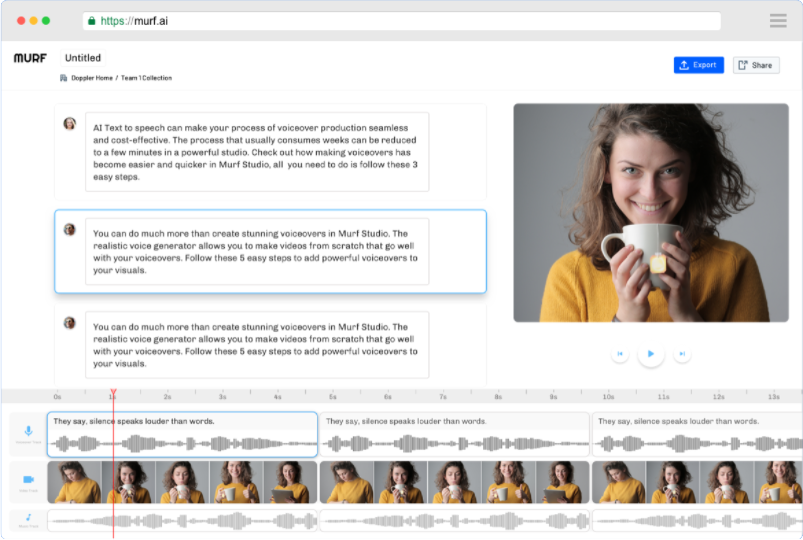Viewport: 803px width, 540px height.
Task: Click the voice avatar on the third text block
Action: (x=69, y=323)
